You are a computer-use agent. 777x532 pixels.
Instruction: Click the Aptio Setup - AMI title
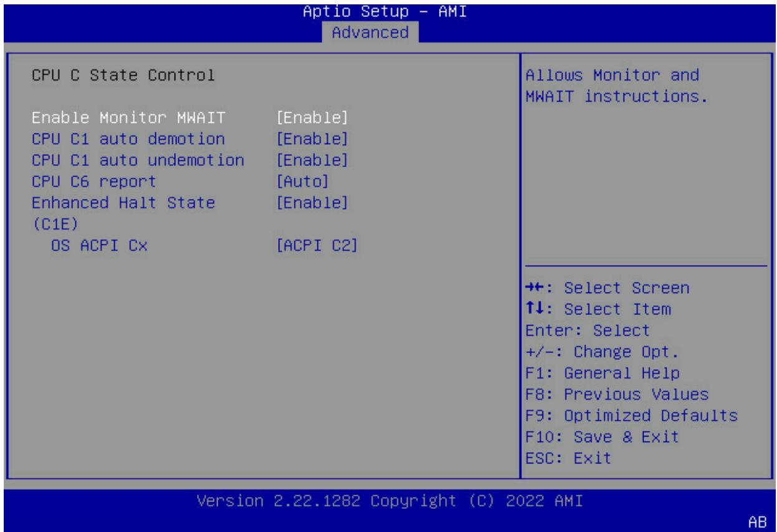(x=388, y=11)
